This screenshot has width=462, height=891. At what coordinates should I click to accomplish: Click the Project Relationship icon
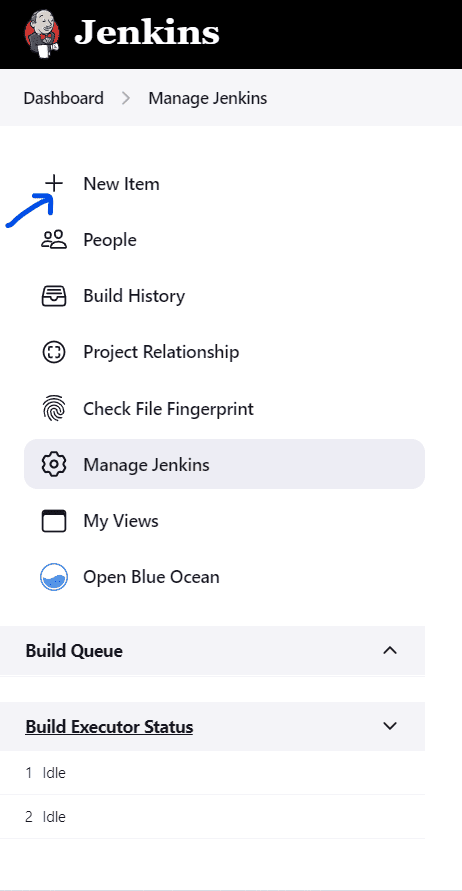54,352
